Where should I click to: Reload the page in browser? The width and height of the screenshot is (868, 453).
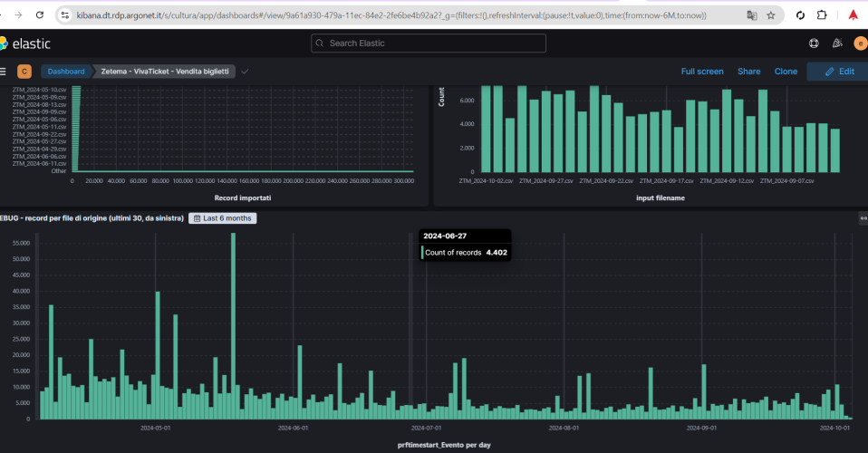(x=40, y=15)
